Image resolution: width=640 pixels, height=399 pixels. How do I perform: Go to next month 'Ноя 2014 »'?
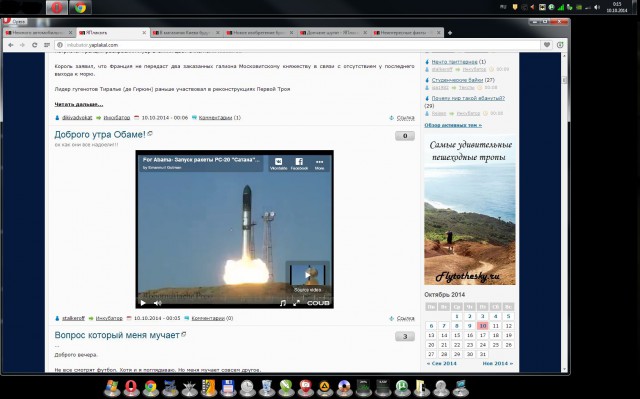[498, 364]
